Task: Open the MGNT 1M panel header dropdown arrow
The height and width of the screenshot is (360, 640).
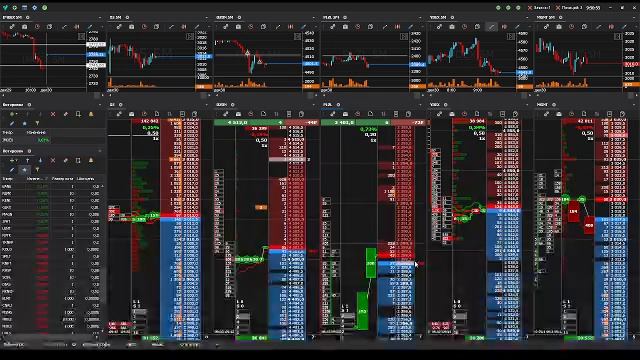Action: point(635,18)
